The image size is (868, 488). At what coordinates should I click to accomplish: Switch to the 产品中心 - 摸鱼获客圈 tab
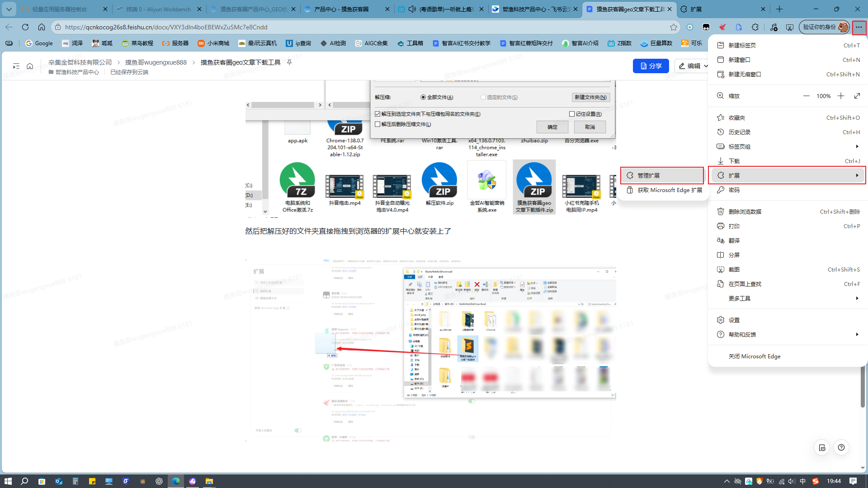tap(345, 9)
